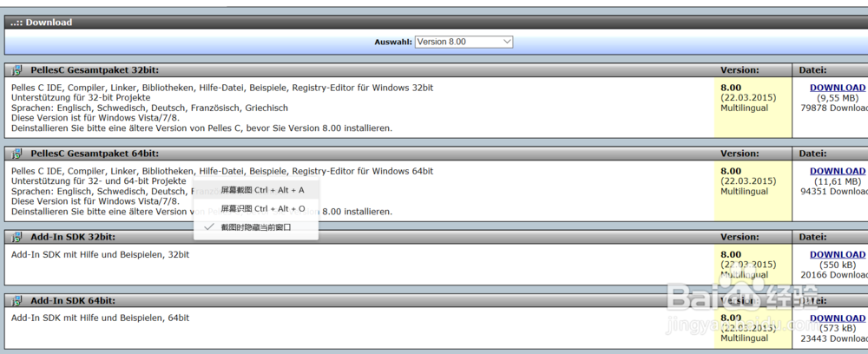Click the Auswahl label
Viewport: 868px width, 354px height.
point(393,42)
